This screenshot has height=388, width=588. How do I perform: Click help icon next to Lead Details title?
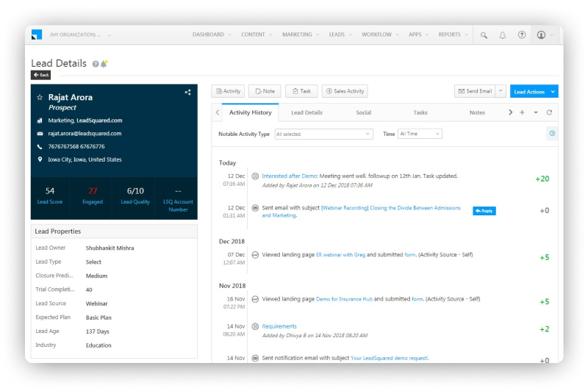point(96,64)
